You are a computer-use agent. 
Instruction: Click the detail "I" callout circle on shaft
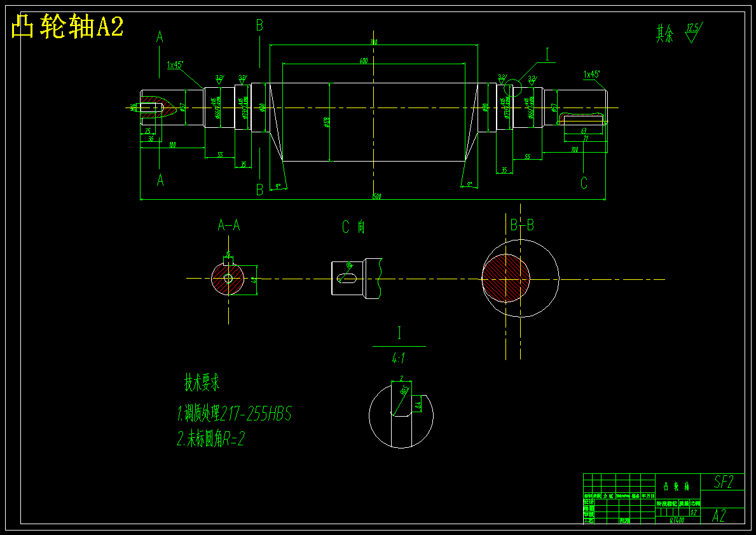tap(512, 87)
